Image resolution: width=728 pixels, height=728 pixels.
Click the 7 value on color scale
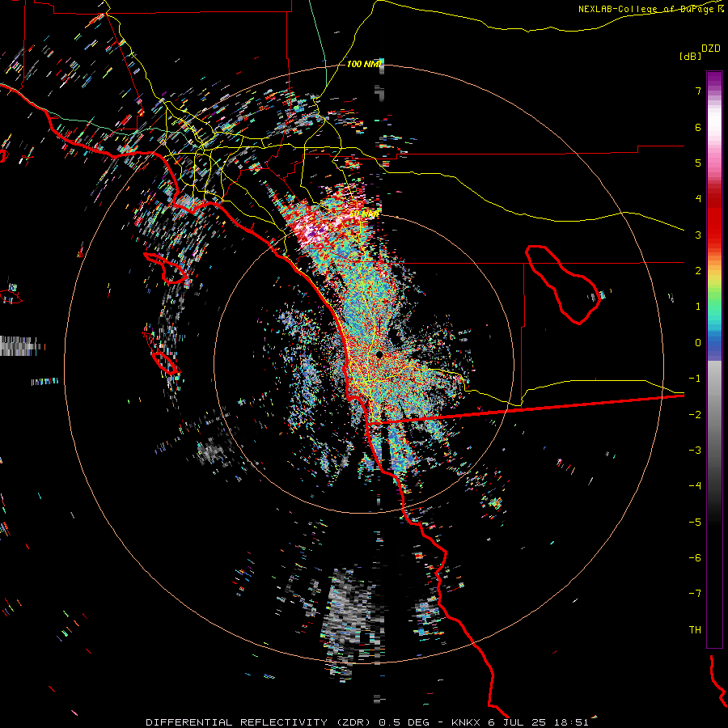(698, 91)
